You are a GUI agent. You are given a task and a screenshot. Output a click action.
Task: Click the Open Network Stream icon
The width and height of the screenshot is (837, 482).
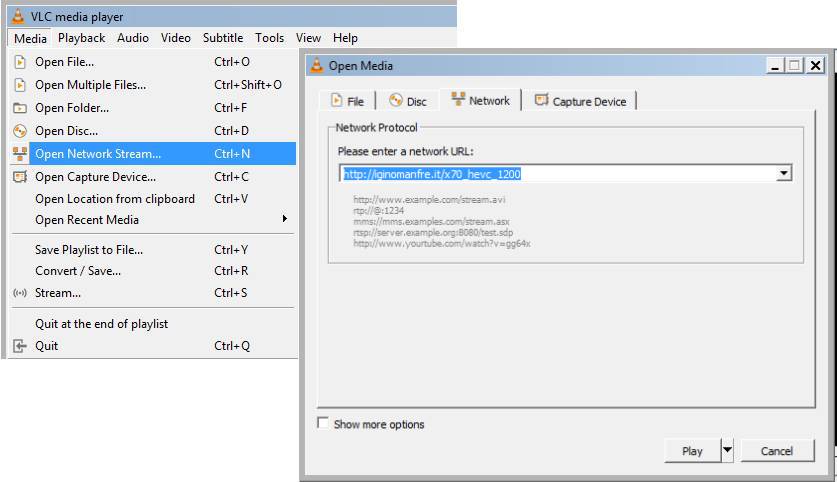click(x=20, y=154)
